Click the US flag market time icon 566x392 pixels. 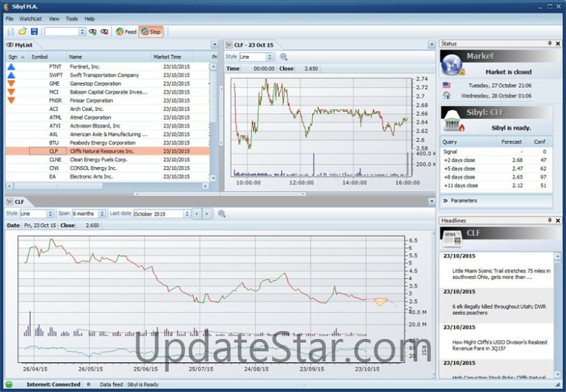tap(446, 85)
